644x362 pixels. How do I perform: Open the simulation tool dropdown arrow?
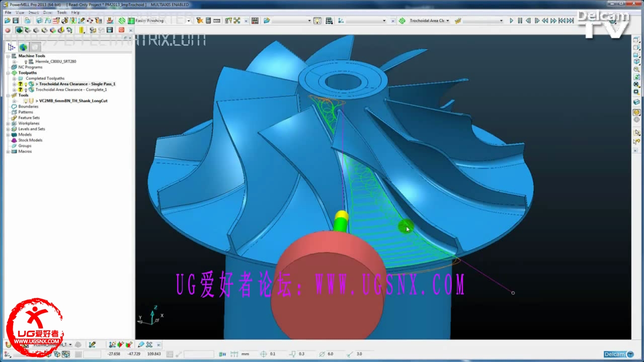(x=501, y=21)
